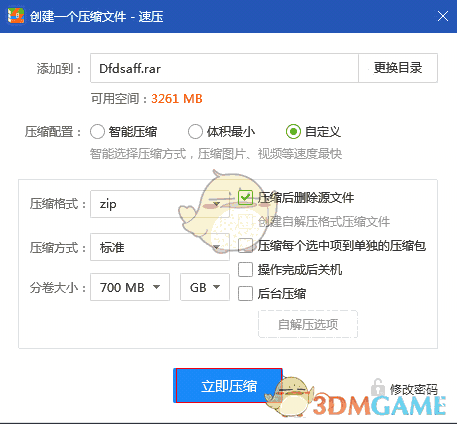Click the 速压 app logo icon
The width and height of the screenshot is (457, 424).
16,15
